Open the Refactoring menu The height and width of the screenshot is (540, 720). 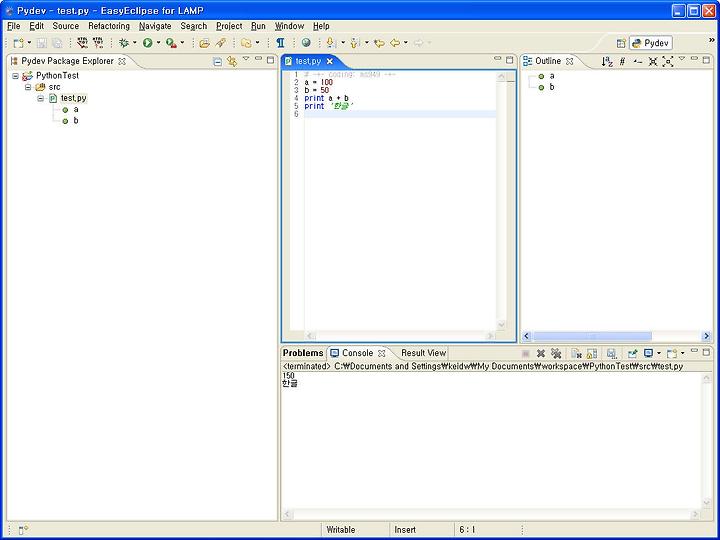click(x=109, y=26)
